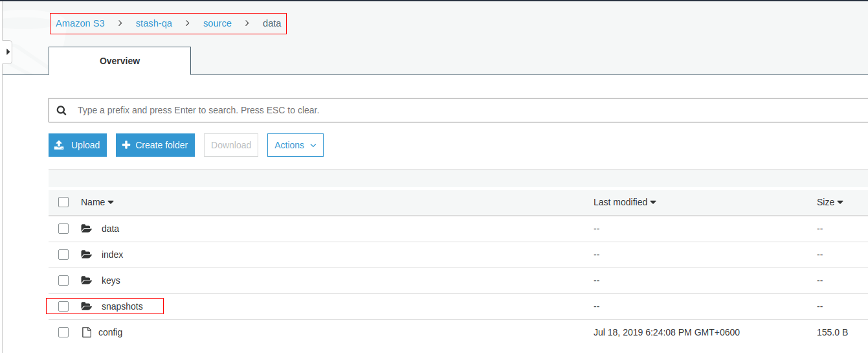Click the data folder icon
Viewport: 868px width, 353px height.
click(87, 229)
